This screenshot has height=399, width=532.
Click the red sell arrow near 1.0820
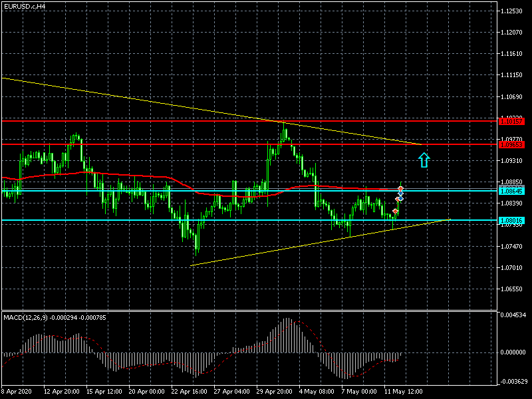(396, 211)
